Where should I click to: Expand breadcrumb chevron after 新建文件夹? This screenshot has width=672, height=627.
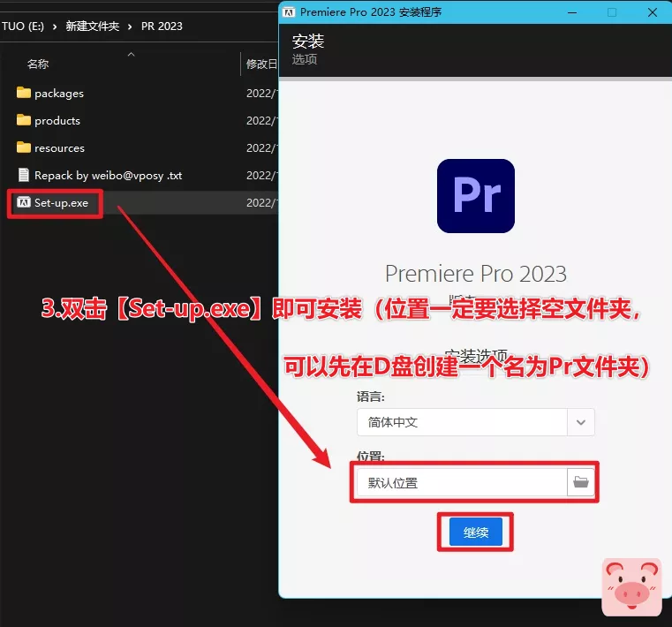(130, 26)
